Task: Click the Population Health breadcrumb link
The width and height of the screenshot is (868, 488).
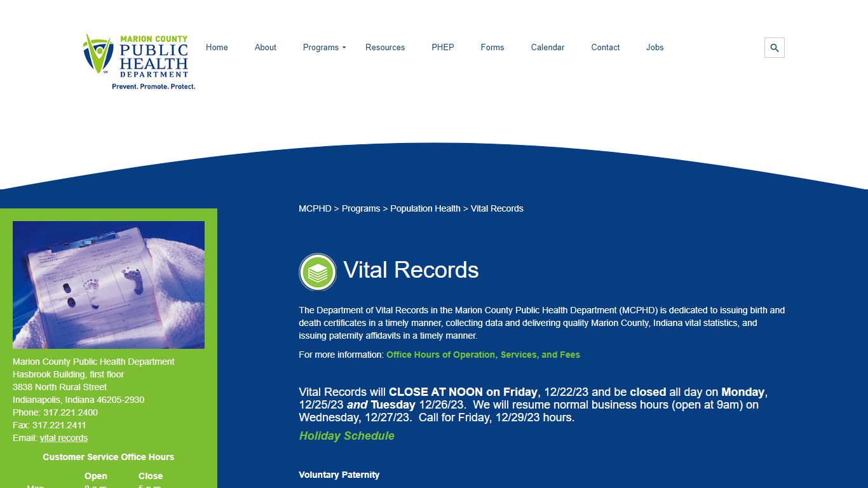Action: pos(425,208)
